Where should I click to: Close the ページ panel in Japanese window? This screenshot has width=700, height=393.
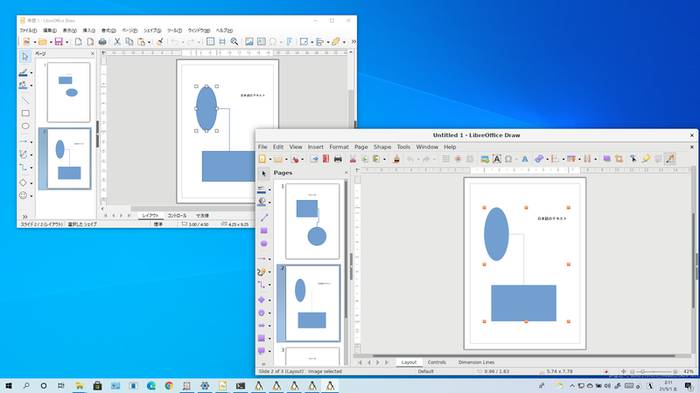[x=92, y=54]
